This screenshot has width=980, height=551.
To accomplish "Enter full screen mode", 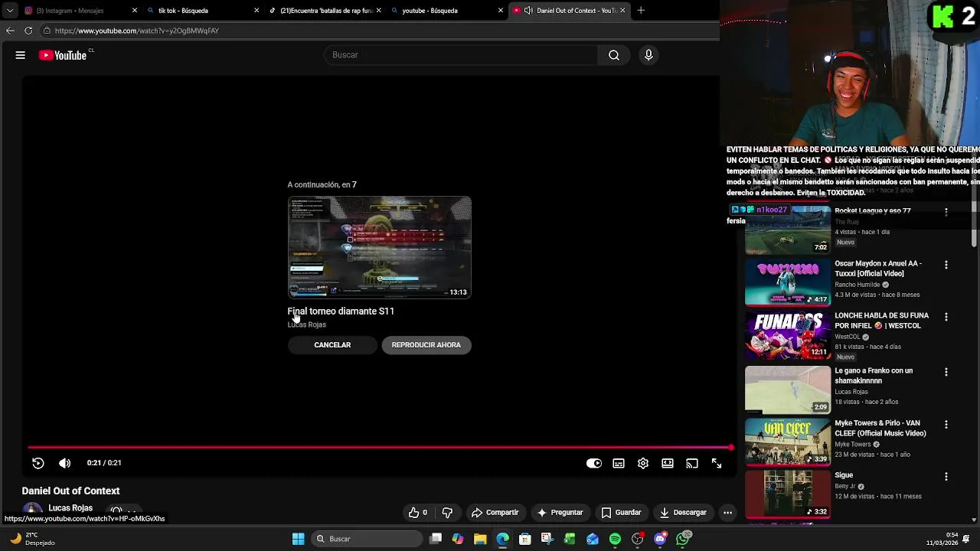I will pyautogui.click(x=717, y=463).
